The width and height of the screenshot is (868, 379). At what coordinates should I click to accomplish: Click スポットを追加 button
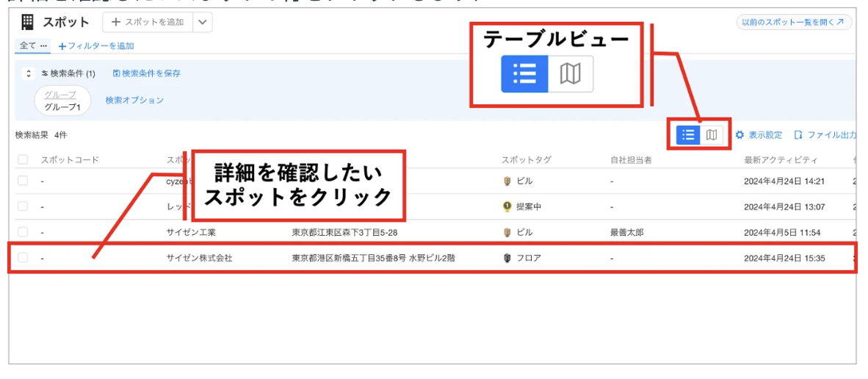148,22
